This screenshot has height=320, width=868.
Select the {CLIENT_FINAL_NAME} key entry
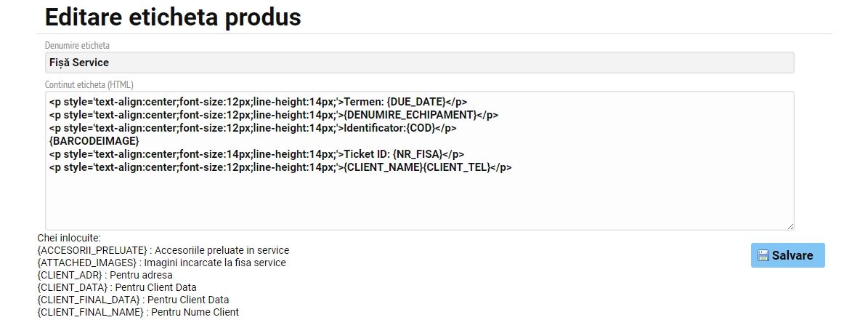138,312
